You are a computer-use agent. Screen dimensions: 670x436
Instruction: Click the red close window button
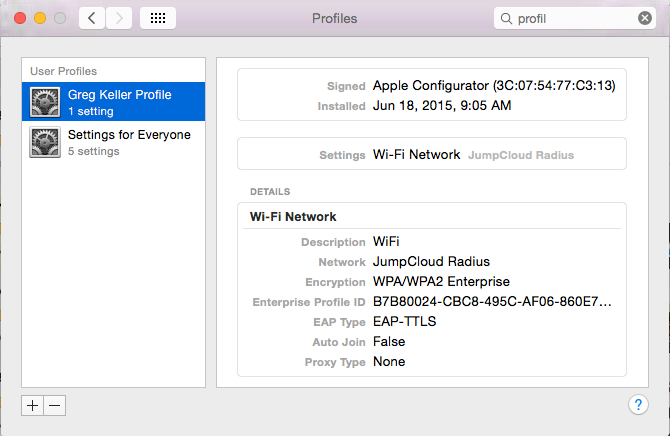(20, 18)
